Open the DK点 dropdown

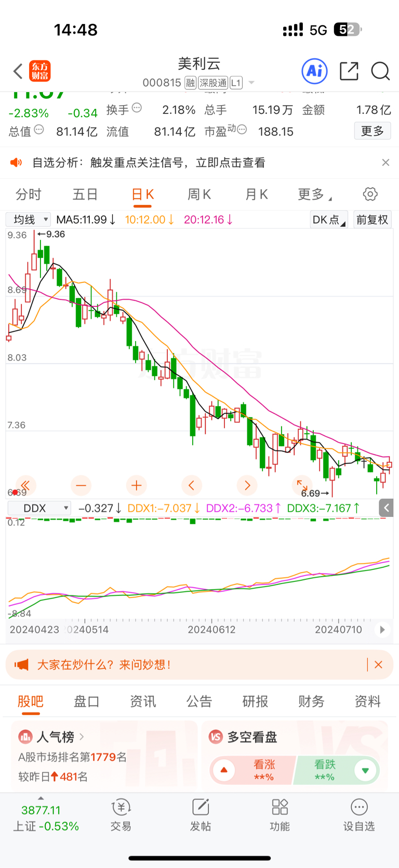pyautogui.click(x=328, y=219)
